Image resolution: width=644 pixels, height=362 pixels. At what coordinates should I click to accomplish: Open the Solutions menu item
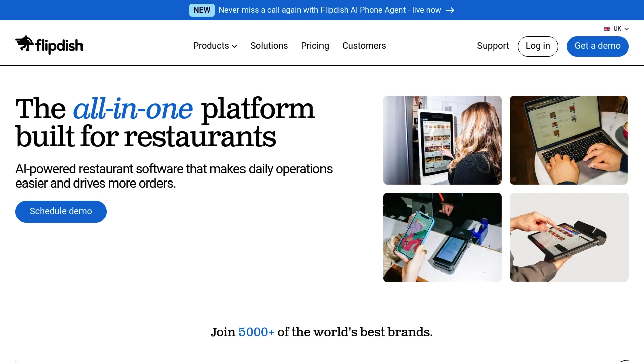[269, 46]
